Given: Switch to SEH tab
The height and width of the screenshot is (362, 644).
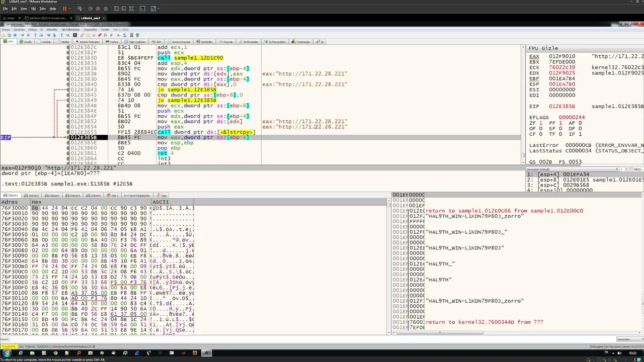Looking at the screenshot, I should (156, 42).
